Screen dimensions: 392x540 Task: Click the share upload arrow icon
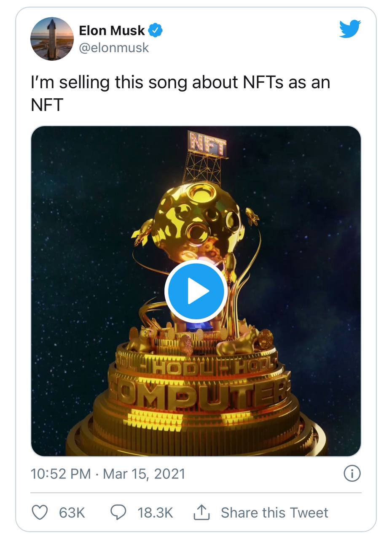[201, 513]
